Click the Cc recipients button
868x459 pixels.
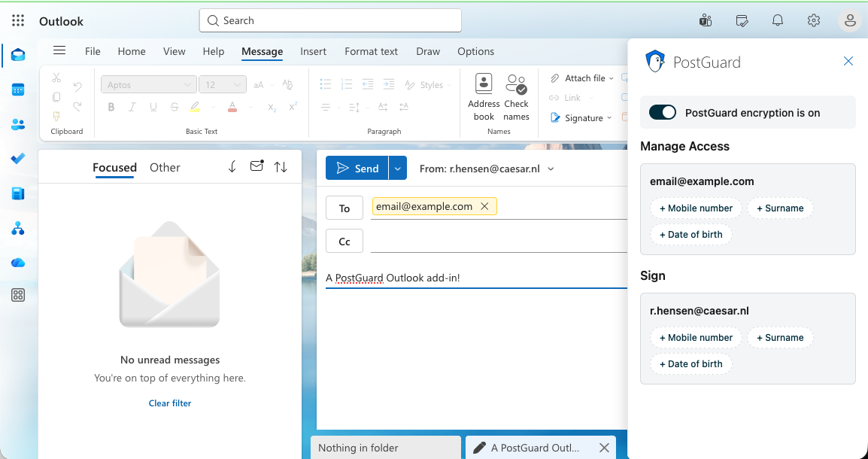[344, 241]
